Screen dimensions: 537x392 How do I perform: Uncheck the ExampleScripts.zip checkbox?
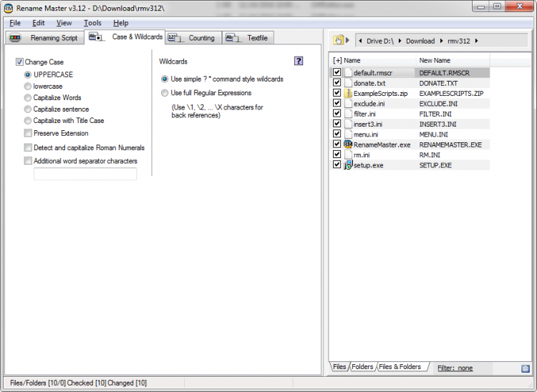(337, 93)
